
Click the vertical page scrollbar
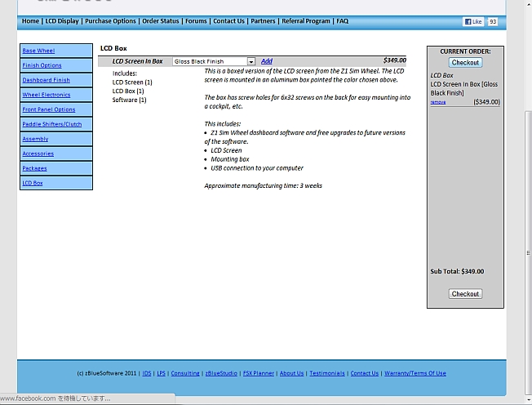tap(528, 251)
